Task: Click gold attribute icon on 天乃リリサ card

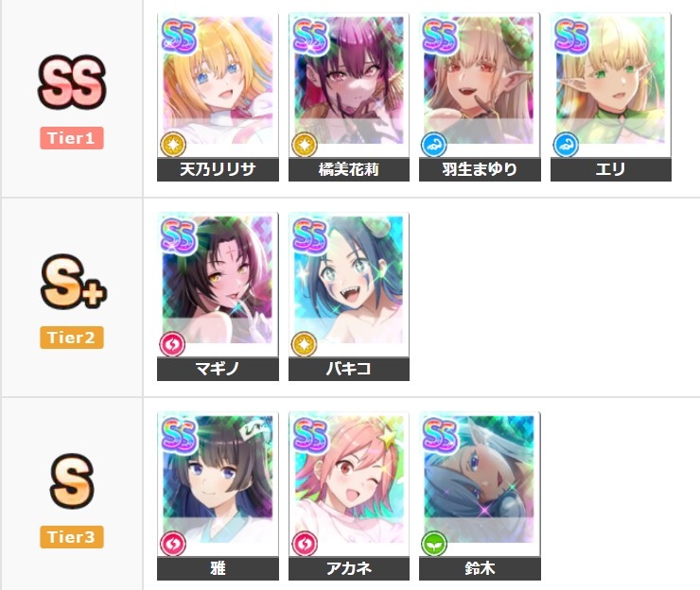Action: (173, 145)
